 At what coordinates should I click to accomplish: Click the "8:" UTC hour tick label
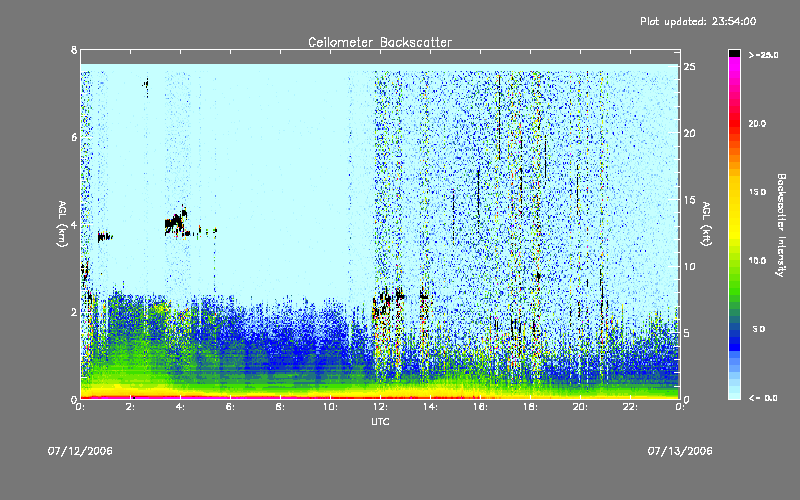click(x=280, y=407)
